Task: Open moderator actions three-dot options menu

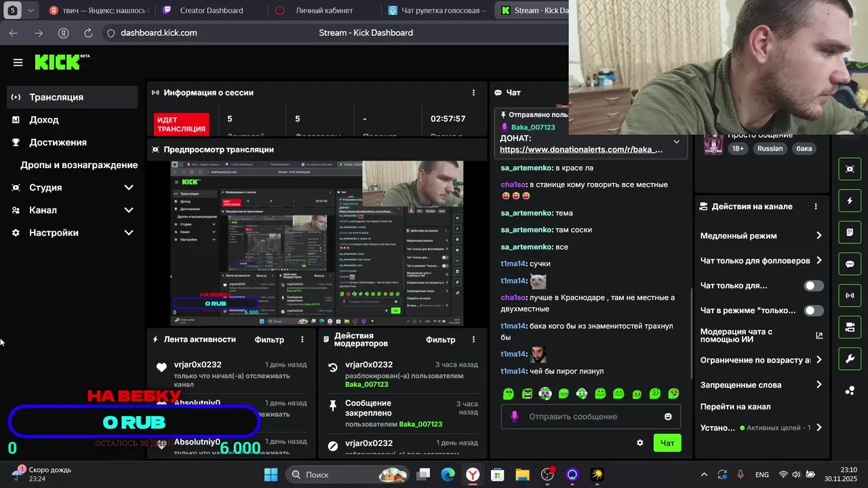Action: [x=473, y=340]
